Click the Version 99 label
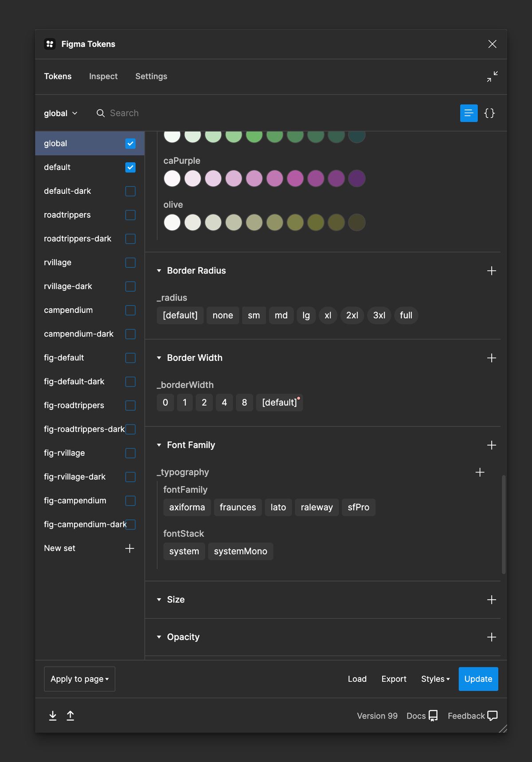 pos(377,716)
